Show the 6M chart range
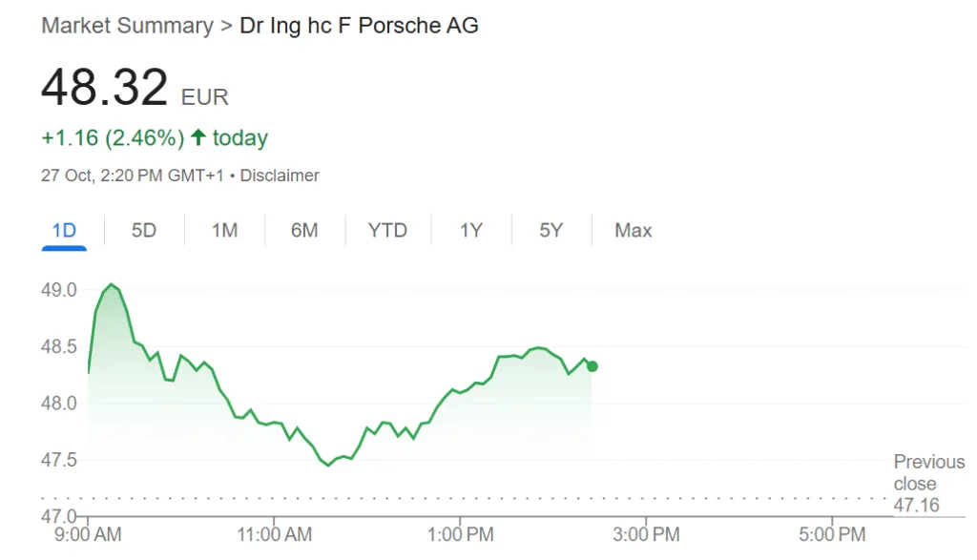This screenshot has height=560, width=977. pyautogui.click(x=304, y=231)
